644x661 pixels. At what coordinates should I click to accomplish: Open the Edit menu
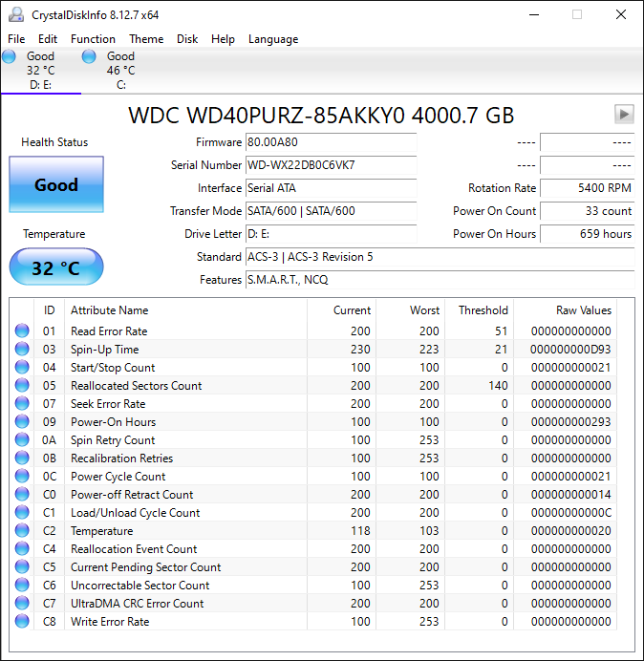tap(48, 39)
